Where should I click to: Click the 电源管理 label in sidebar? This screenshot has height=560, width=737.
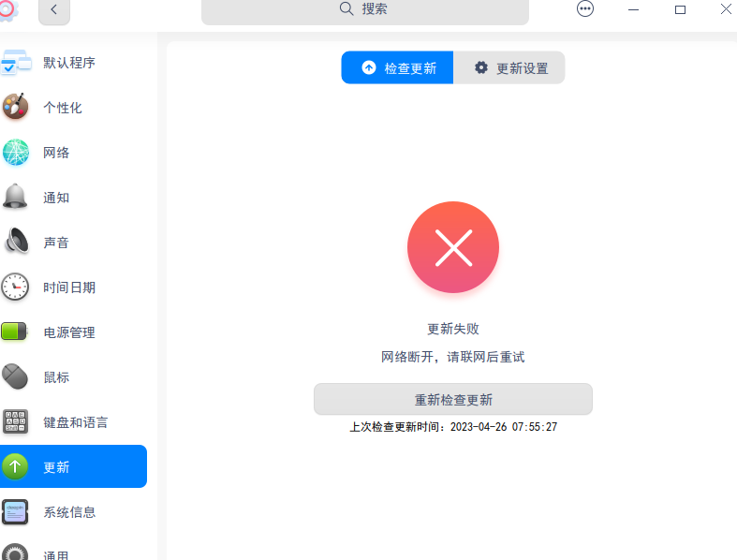tap(69, 332)
